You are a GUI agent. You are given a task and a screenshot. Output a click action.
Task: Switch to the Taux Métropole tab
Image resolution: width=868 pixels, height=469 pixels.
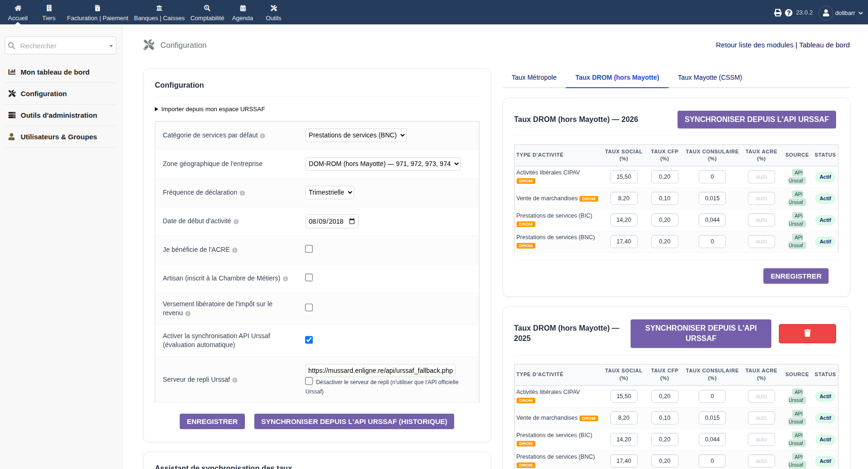tap(534, 77)
